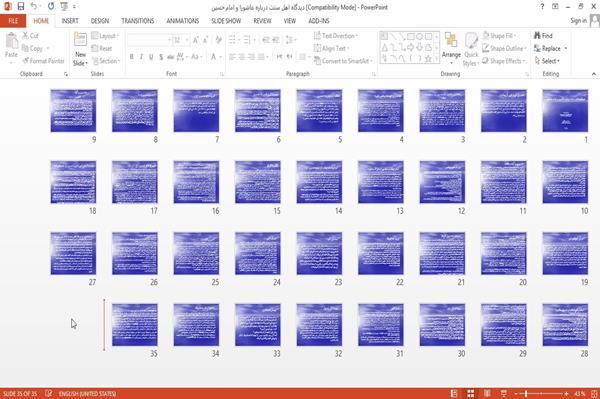Center align text
Viewport: 600px width, 399px height.
coord(242,57)
